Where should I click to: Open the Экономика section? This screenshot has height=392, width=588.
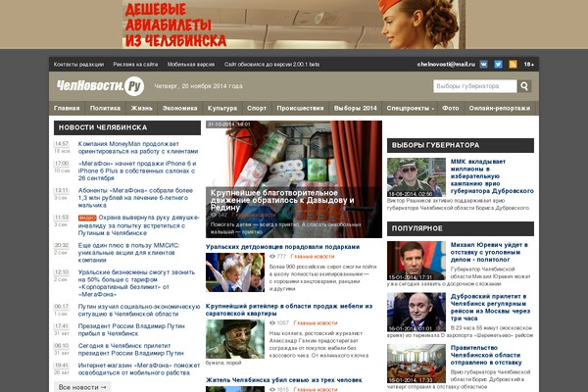(x=179, y=109)
